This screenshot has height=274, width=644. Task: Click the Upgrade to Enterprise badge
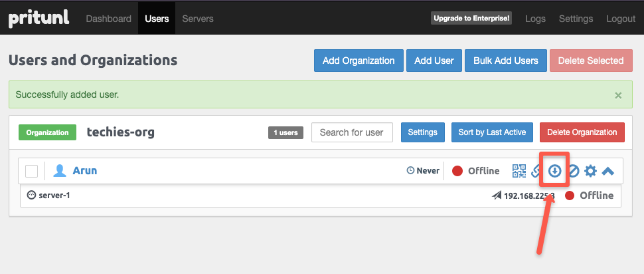pyautogui.click(x=471, y=18)
